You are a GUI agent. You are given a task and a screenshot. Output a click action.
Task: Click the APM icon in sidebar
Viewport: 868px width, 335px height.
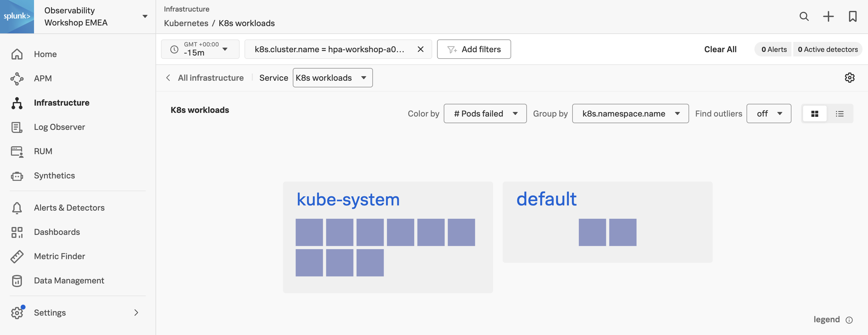(x=16, y=78)
